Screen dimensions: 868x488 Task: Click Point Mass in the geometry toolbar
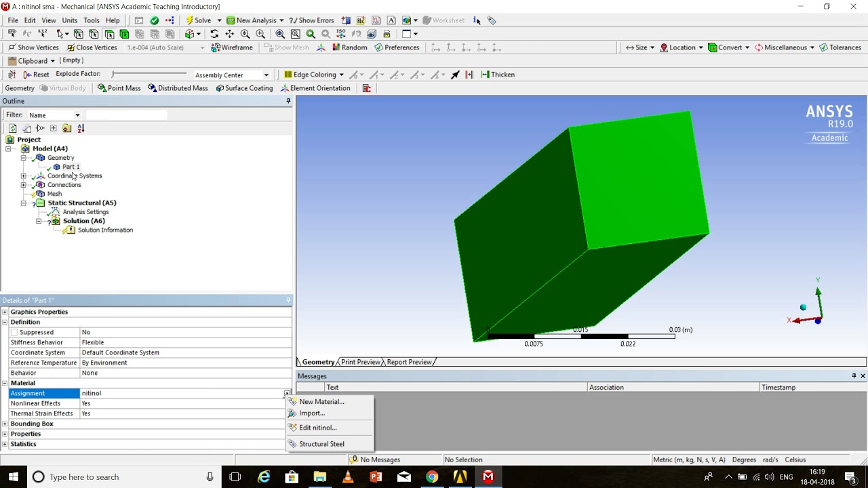pos(119,88)
